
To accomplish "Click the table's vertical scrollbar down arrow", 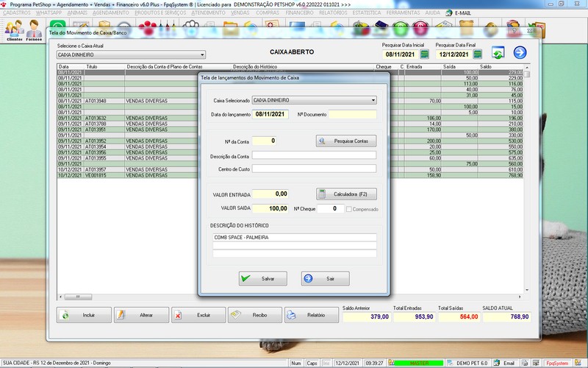I will (x=527, y=290).
